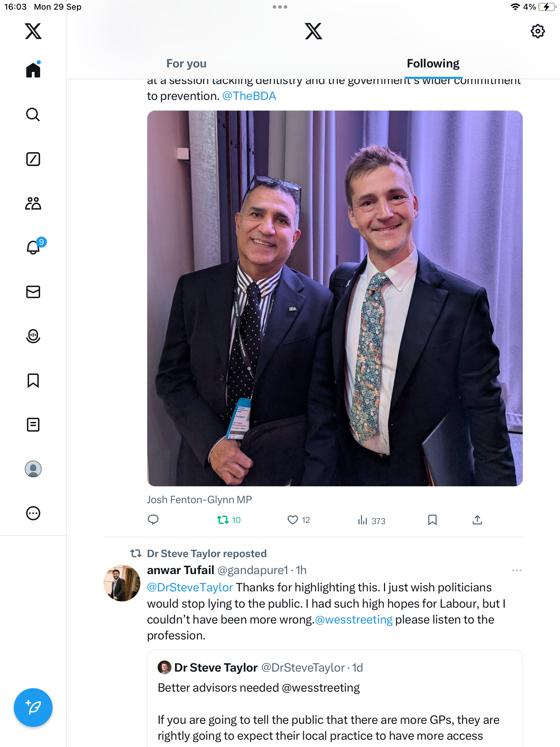Select the Following tab
The image size is (560, 747).
[x=433, y=64]
